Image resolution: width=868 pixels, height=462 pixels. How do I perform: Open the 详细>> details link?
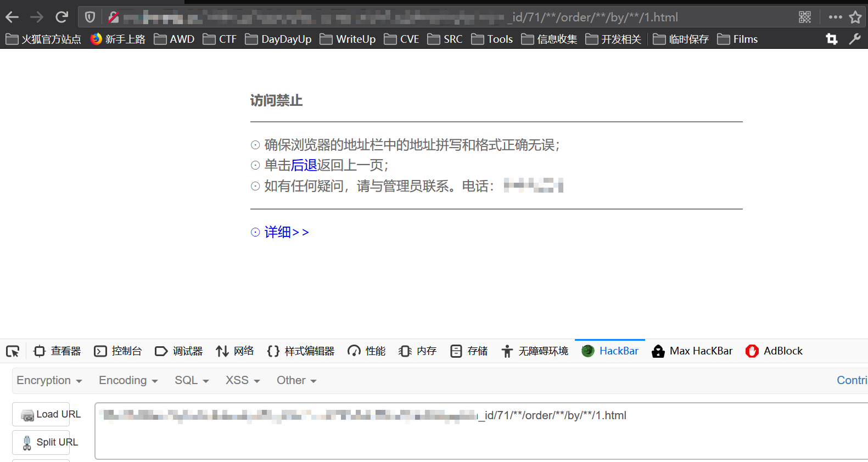click(x=287, y=232)
